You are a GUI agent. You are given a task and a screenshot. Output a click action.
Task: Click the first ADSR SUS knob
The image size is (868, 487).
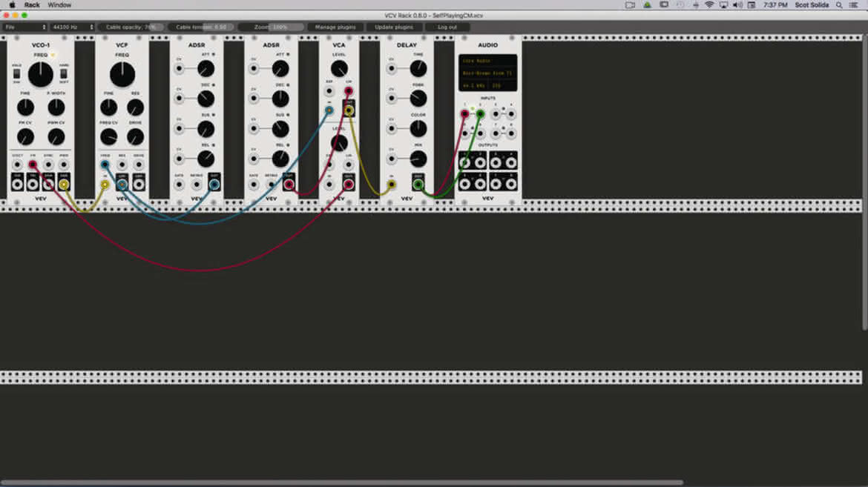tap(206, 128)
